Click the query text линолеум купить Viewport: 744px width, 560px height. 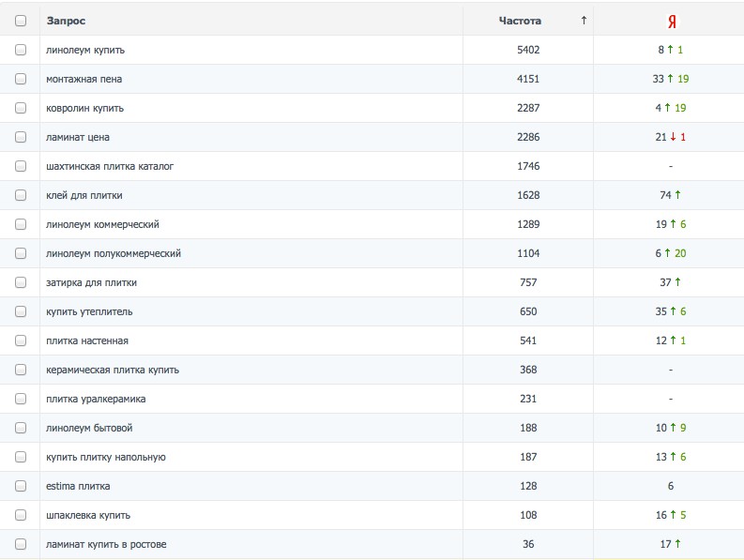[x=85, y=51]
